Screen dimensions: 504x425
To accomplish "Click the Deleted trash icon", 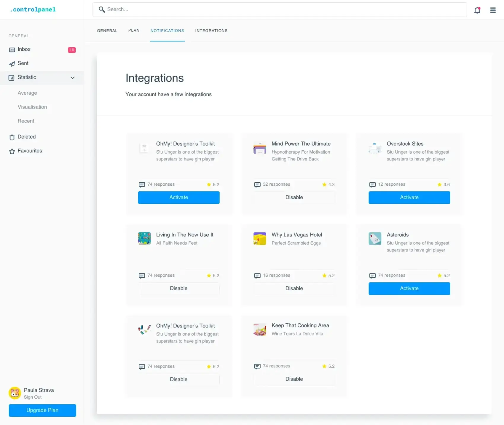I will coord(12,137).
